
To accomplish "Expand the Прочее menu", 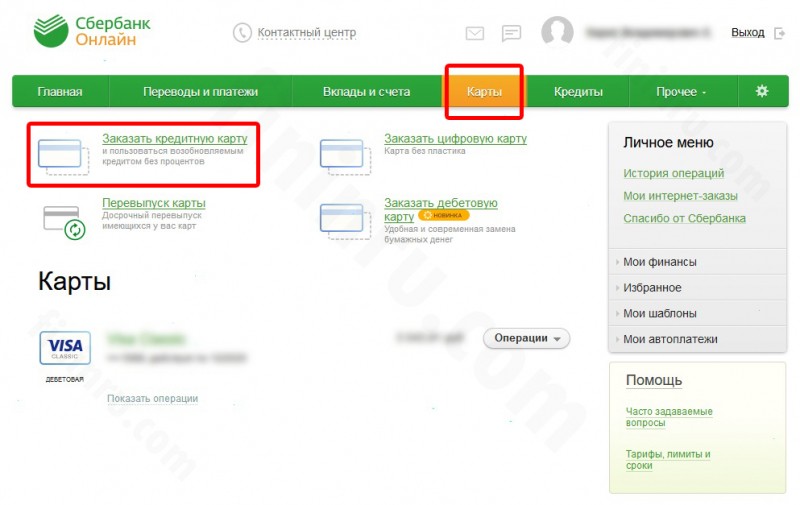I will click(681, 92).
